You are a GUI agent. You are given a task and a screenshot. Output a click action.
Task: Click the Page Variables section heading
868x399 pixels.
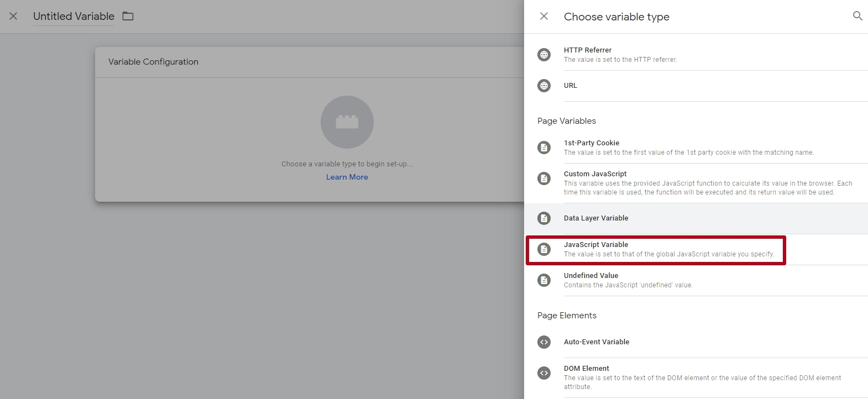coord(567,121)
